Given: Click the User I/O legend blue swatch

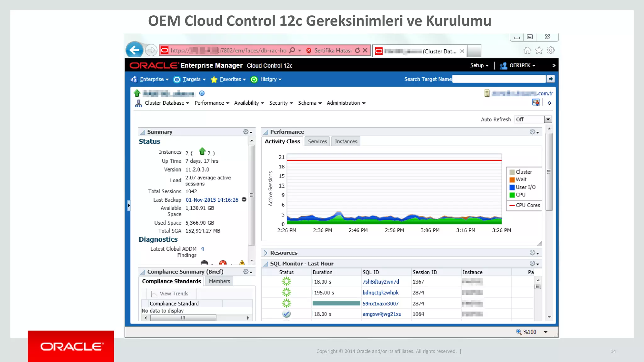Looking at the screenshot, I should (x=512, y=187).
